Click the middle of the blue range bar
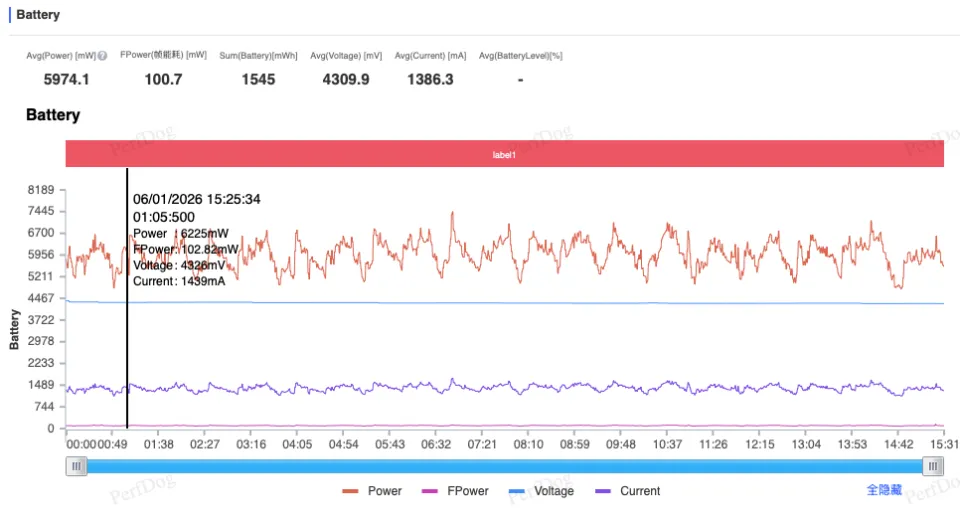960x523 pixels. (x=505, y=466)
